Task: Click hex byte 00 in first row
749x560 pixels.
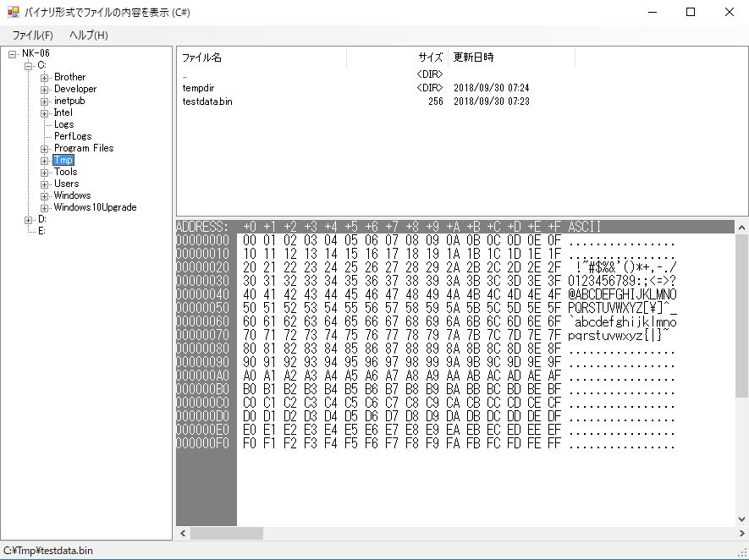Action: [x=250, y=240]
